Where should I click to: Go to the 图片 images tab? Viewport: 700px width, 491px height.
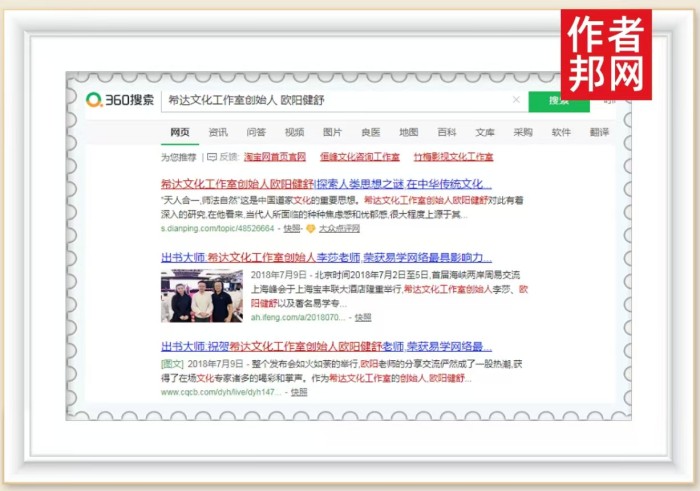click(332, 132)
